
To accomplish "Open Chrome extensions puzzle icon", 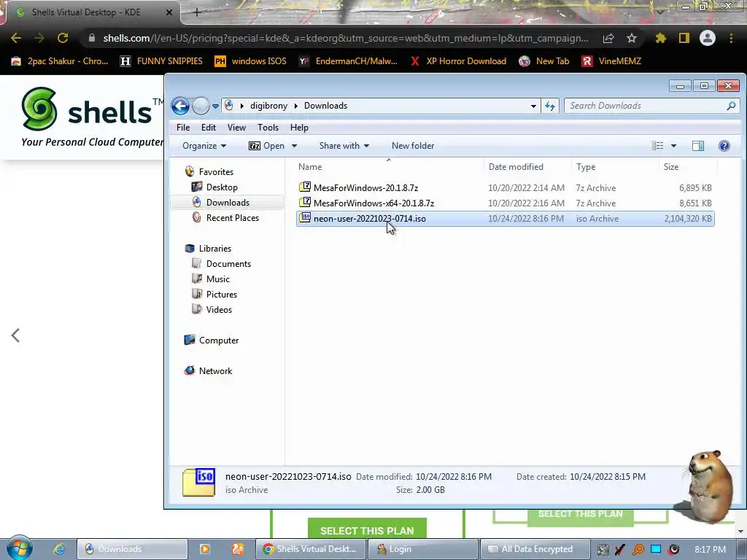I will (661, 38).
